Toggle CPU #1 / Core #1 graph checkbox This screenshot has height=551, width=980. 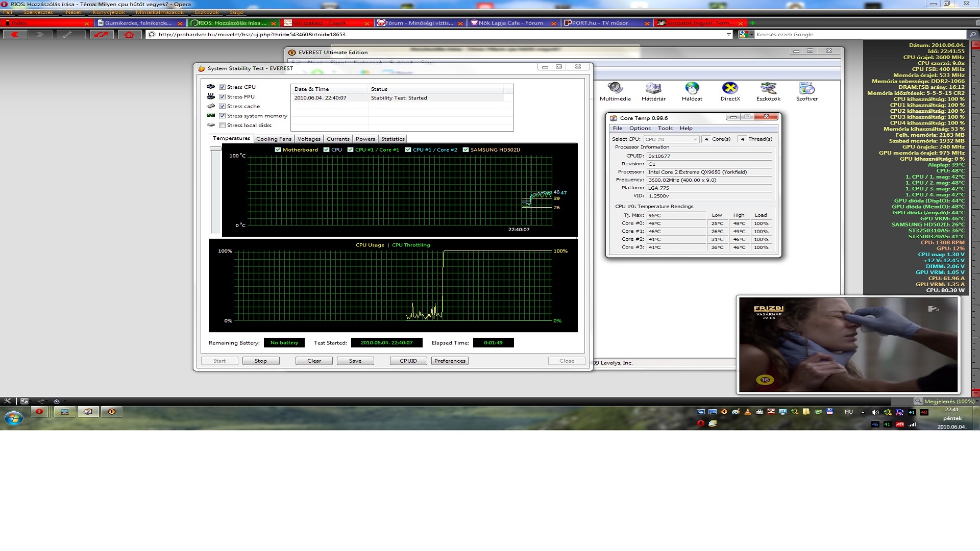pos(350,150)
